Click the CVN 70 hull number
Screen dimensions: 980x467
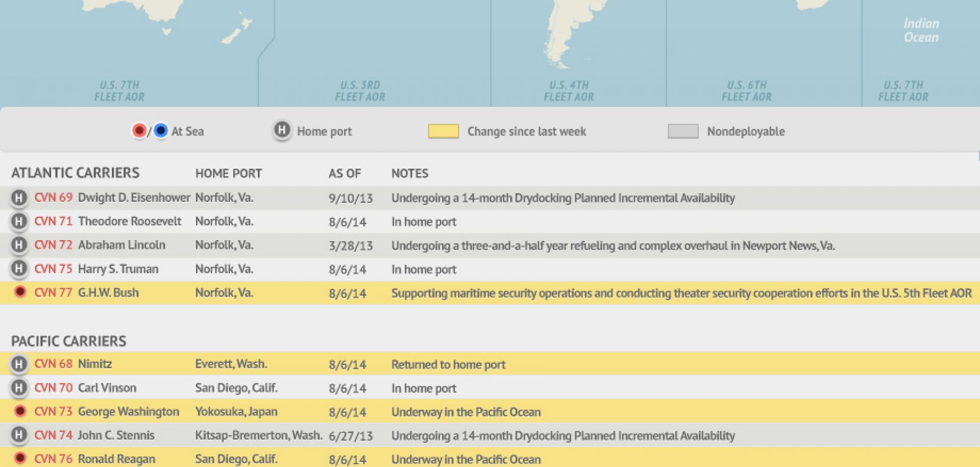(x=53, y=388)
